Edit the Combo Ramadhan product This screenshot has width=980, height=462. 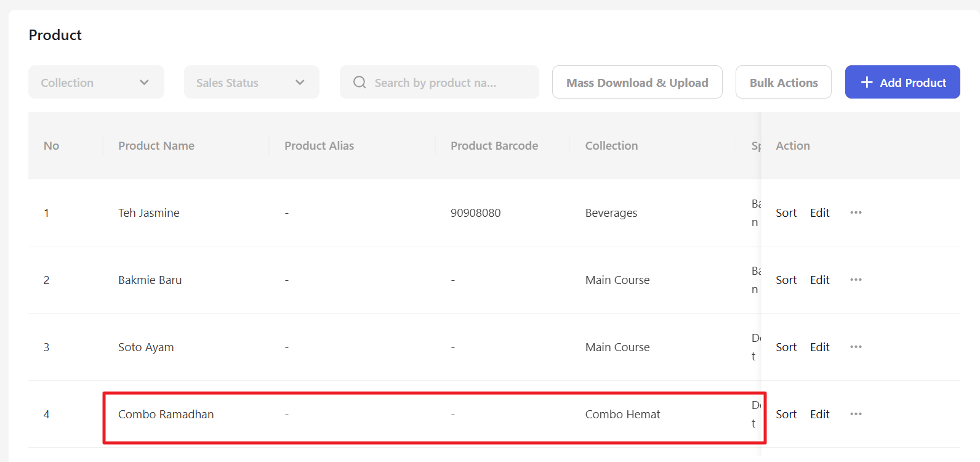pyautogui.click(x=819, y=414)
